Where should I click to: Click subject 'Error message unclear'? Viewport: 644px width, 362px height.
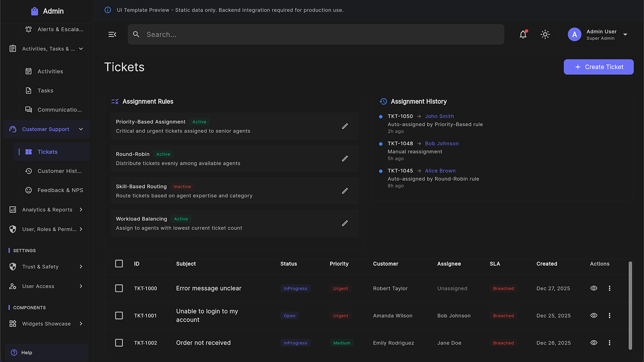209,288
